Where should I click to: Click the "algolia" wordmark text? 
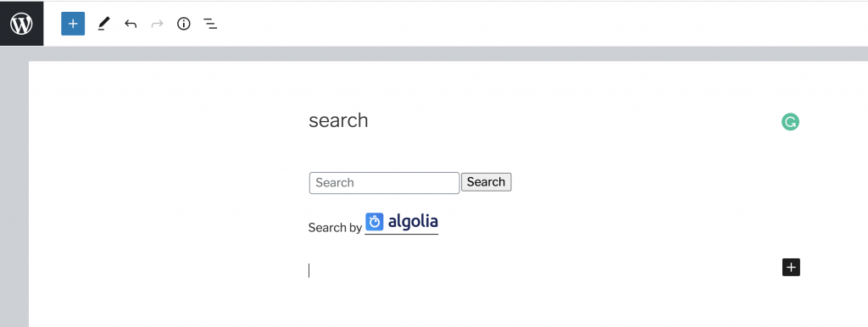[413, 221]
